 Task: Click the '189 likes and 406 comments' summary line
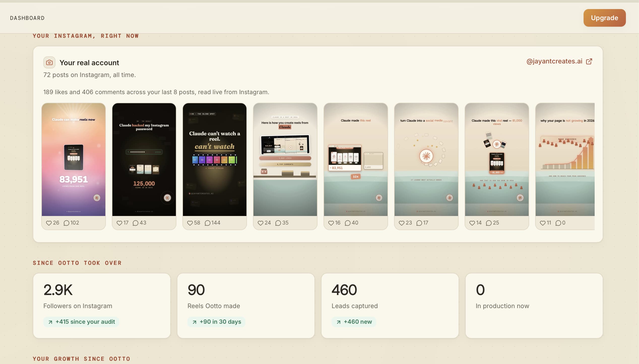tap(156, 92)
